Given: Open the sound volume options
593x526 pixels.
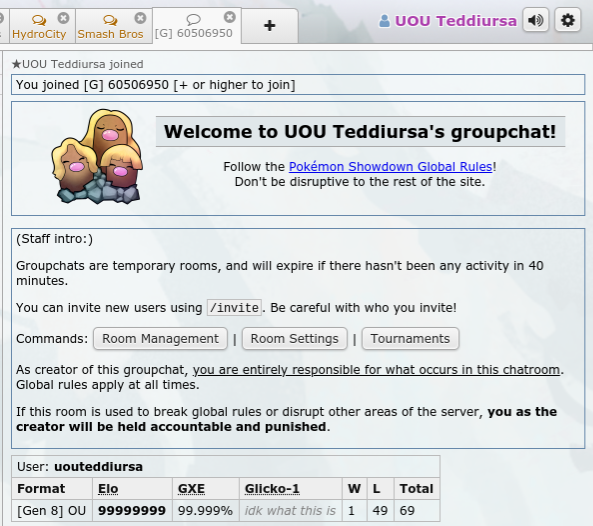Looking at the screenshot, I should [536, 20].
